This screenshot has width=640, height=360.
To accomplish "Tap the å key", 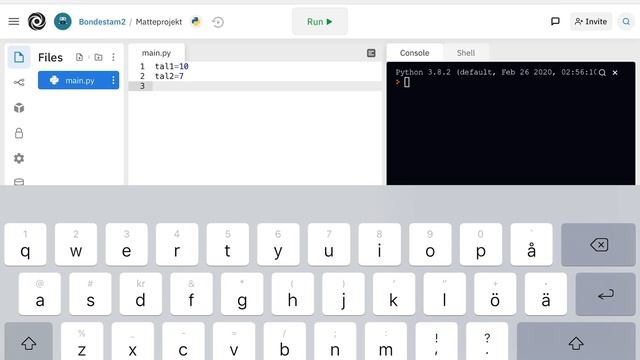I will (531, 245).
